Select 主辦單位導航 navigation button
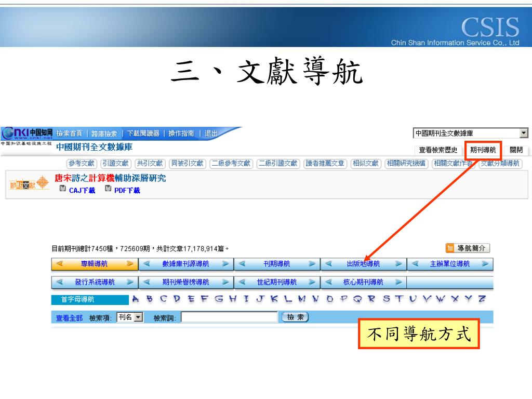This screenshot has width=532, height=399. pyautogui.click(x=450, y=264)
